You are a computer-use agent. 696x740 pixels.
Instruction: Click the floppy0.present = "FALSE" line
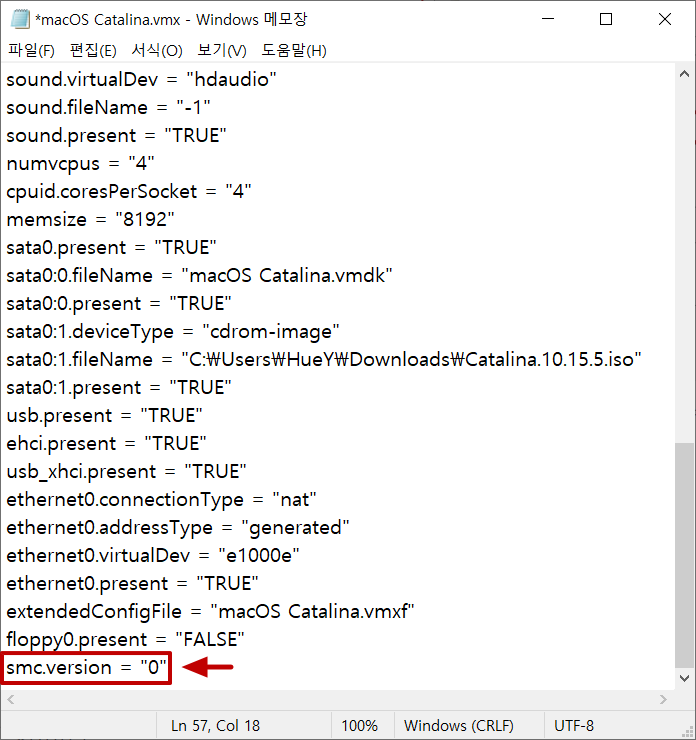click(126, 639)
